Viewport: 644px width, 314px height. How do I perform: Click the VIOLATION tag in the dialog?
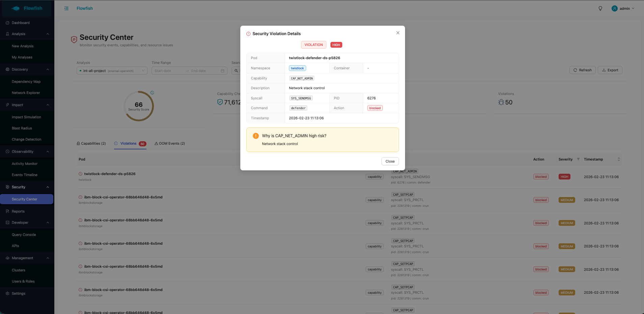pos(314,45)
